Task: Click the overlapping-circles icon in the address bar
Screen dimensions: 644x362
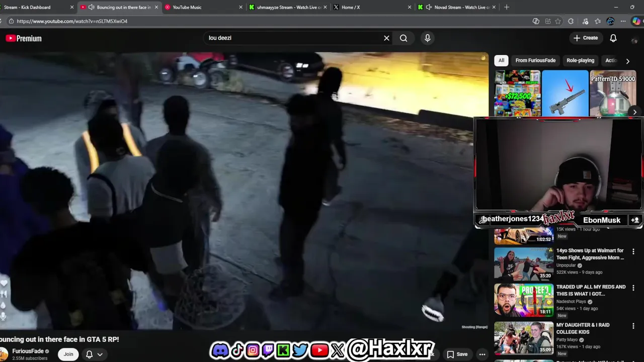Action: [536, 21]
